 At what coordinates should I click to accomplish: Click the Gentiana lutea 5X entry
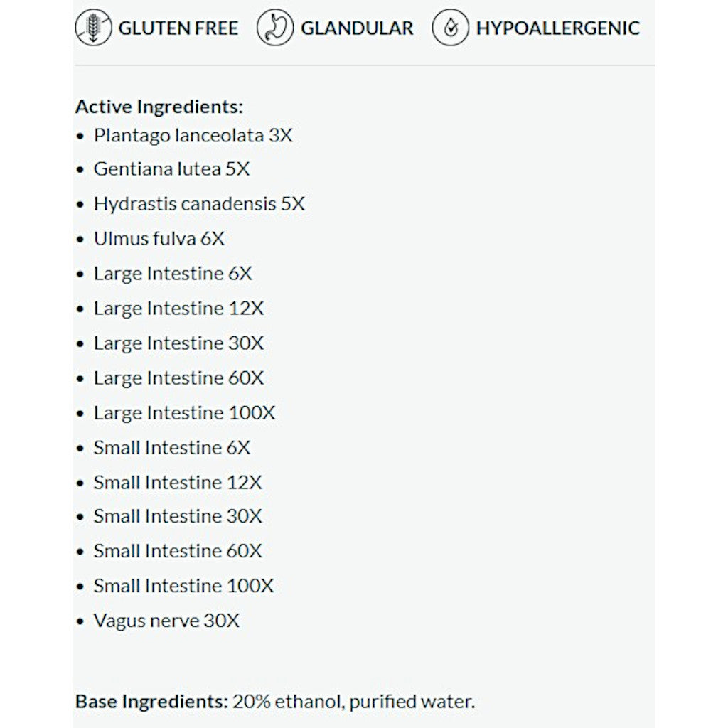coord(171,169)
